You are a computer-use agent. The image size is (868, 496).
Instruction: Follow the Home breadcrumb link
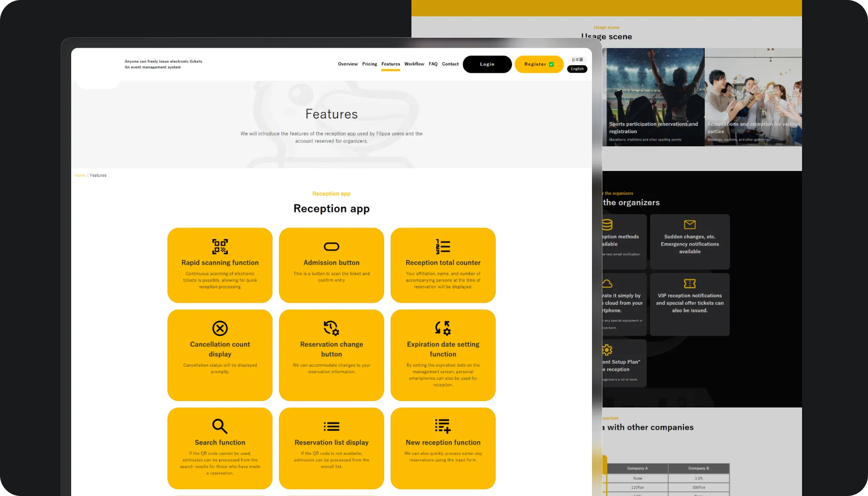point(80,175)
